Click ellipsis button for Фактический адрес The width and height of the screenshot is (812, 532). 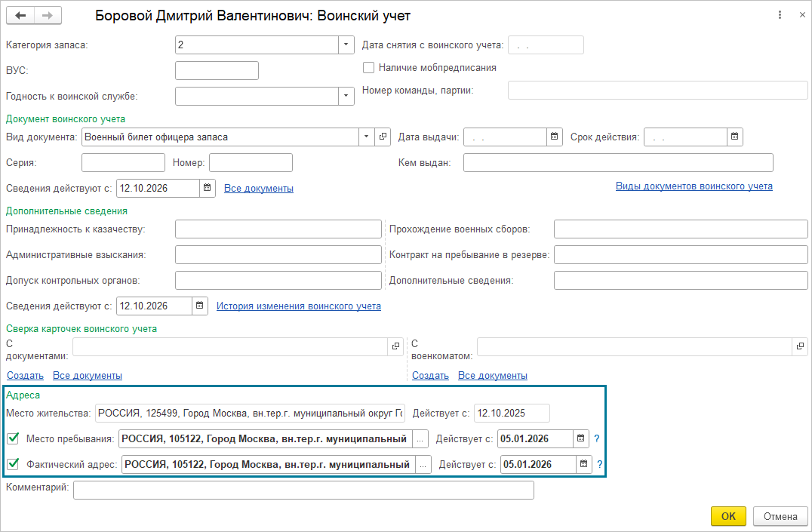click(x=423, y=464)
